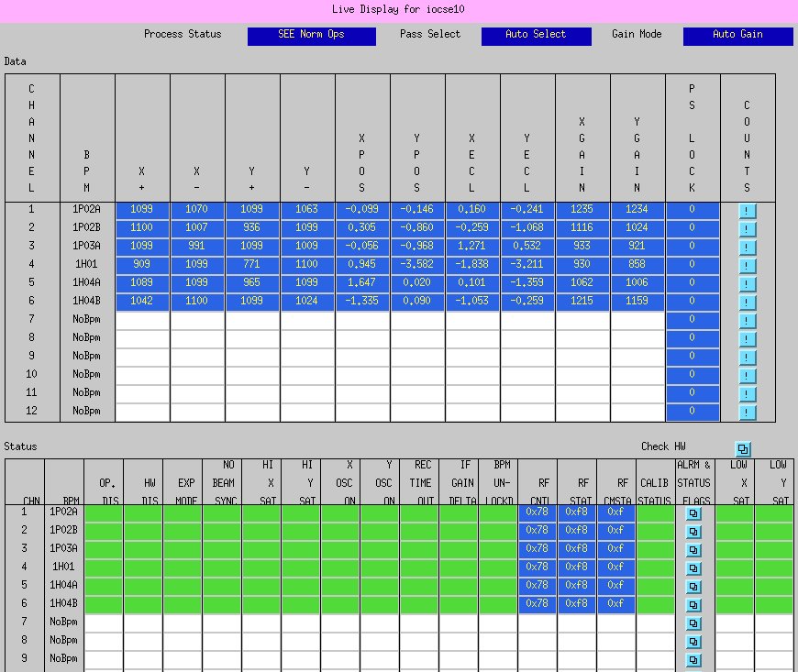Viewport: 798px width, 672px height.
Task: Click X POS value -1.335 for 1H04B
Action: (x=361, y=303)
